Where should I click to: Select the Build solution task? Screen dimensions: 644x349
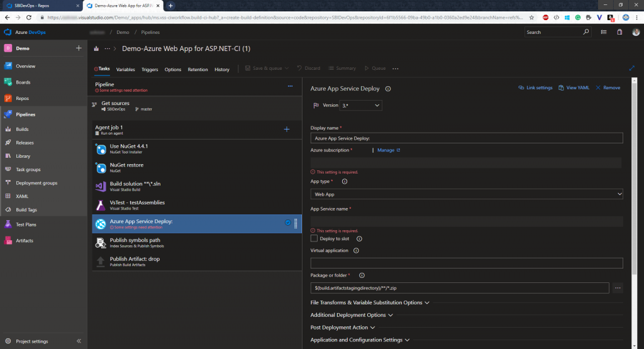click(197, 186)
